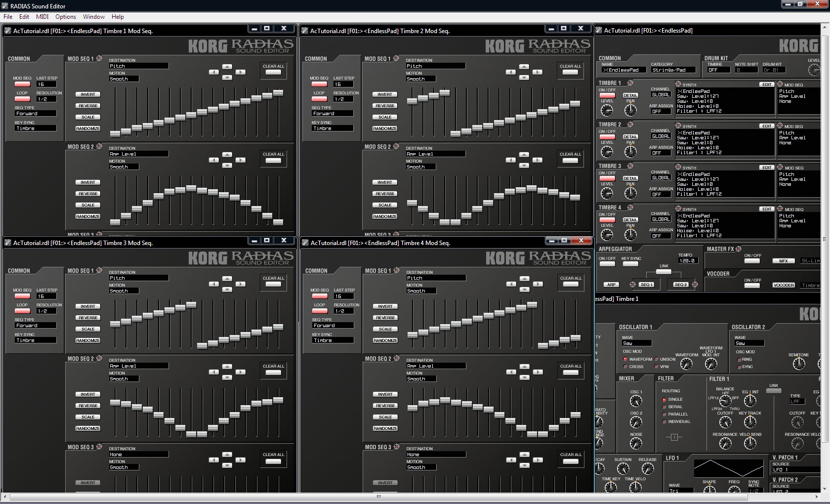
Task: Open Strings/Pad CATEGORY dropdown
Action: [x=673, y=70]
